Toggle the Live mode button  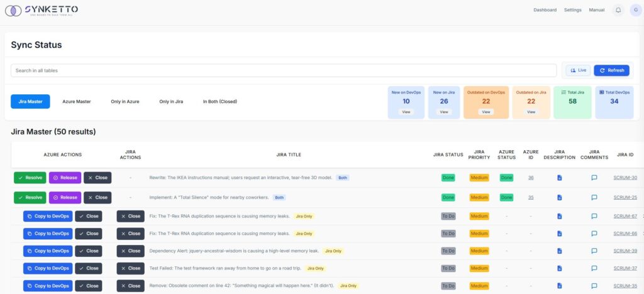pyautogui.click(x=577, y=70)
